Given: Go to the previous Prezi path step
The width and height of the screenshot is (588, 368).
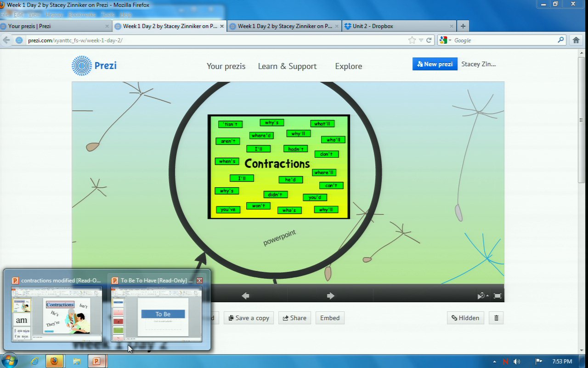Looking at the screenshot, I should click(245, 296).
